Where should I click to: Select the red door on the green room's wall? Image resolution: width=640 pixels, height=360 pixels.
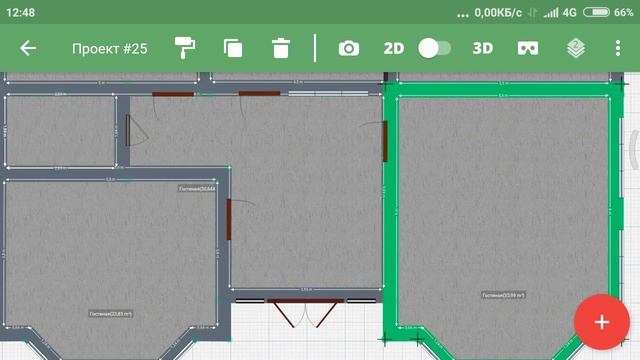click(384, 141)
